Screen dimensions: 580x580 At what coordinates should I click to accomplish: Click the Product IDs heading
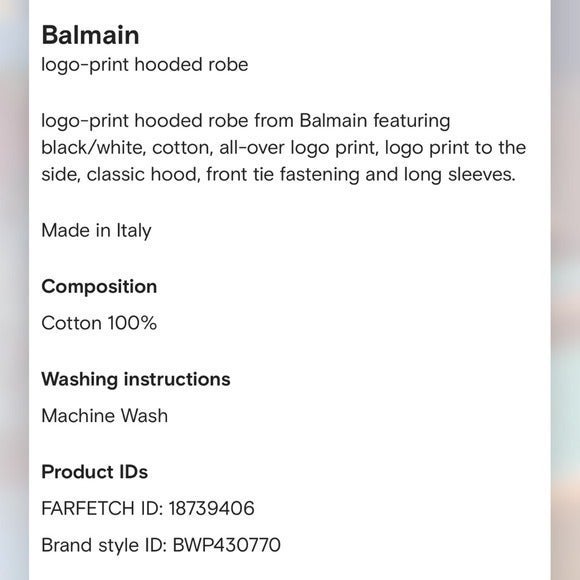pos(95,472)
